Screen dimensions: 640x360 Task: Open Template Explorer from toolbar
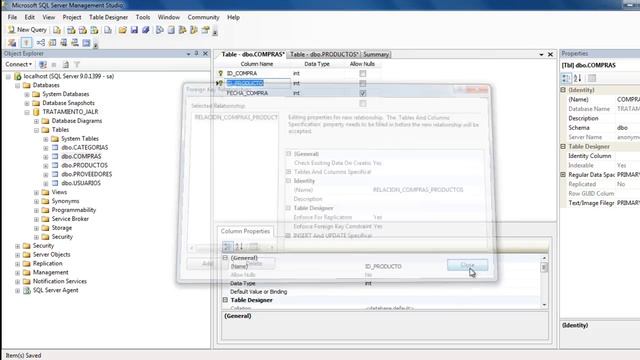click(x=194, y=30)
